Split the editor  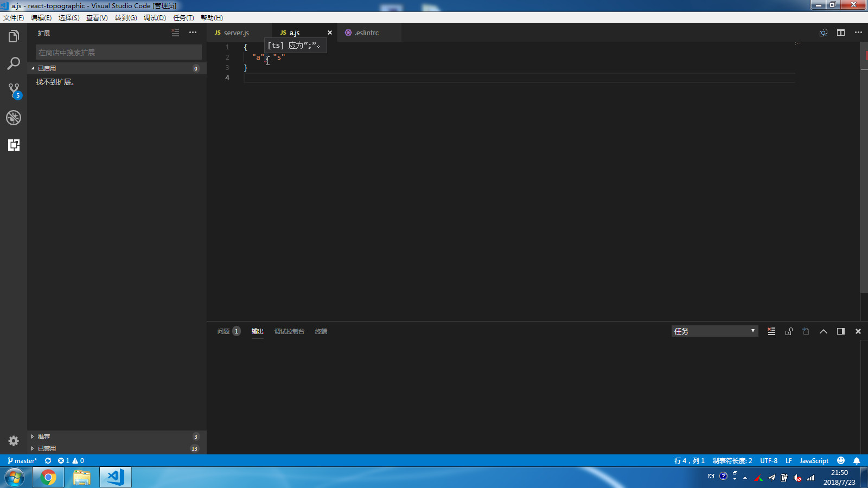(x=840, y=33)
